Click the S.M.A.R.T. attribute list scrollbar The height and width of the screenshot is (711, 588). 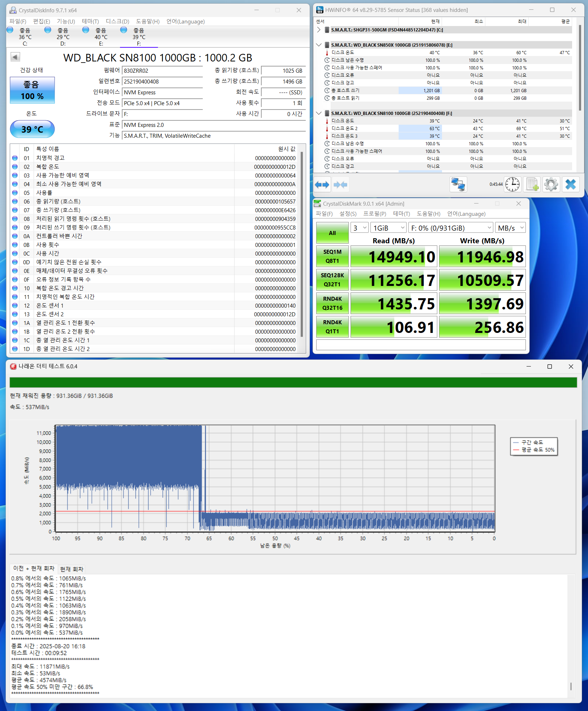click(302, 246)
